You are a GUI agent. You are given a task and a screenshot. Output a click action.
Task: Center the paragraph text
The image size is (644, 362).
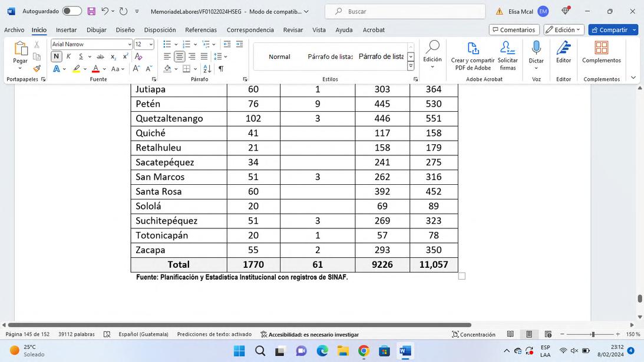click(x=180, y=57)
